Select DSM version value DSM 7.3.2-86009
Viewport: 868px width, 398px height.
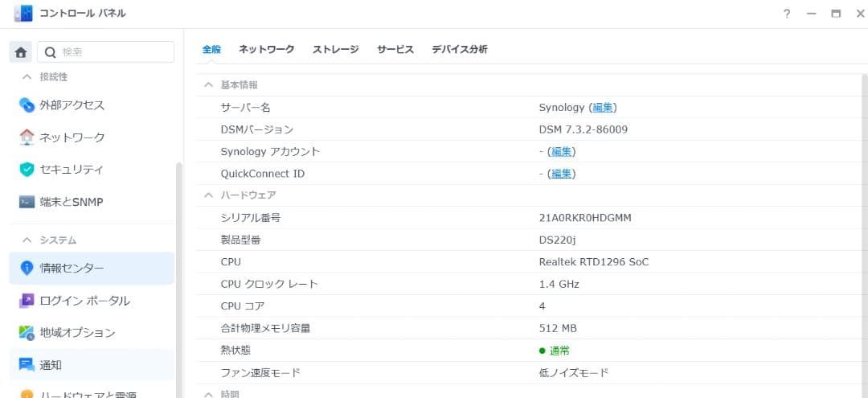tap(583, 129)
